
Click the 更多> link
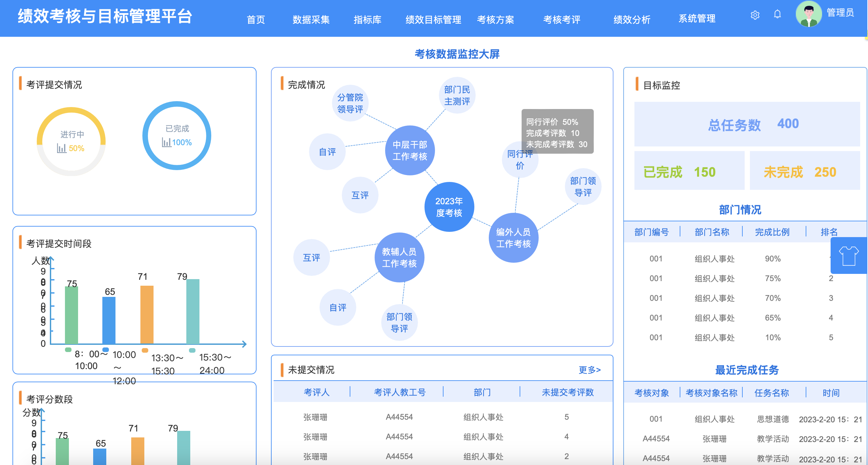[589, 369]
